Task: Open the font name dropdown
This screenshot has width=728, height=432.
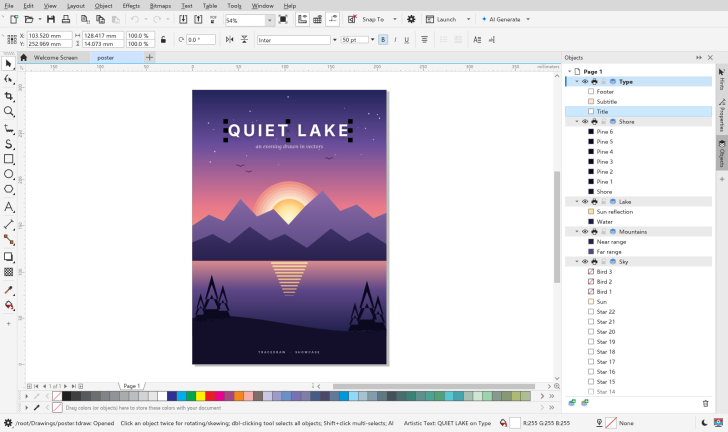Action: [334, 40]
